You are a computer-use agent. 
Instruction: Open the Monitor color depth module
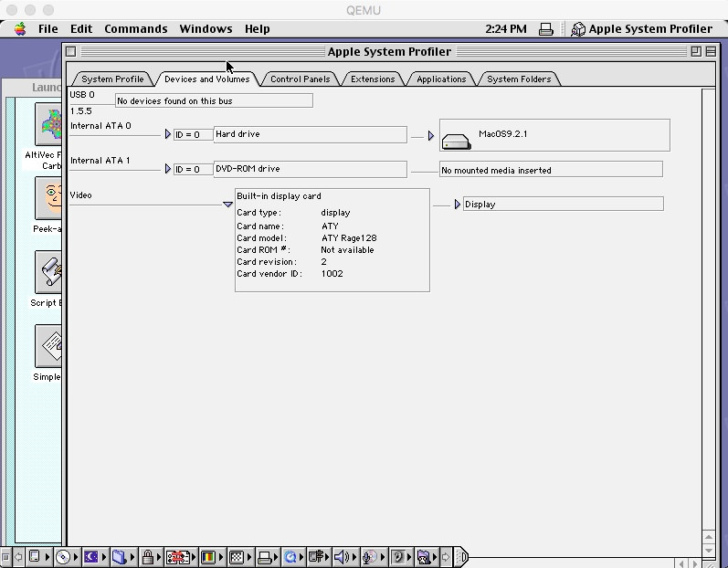(x=211, y=557)
